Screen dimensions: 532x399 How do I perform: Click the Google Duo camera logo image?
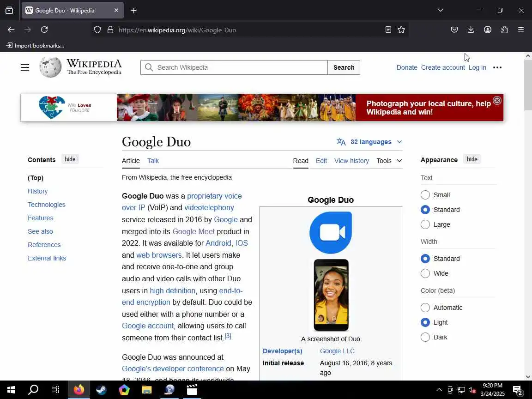[x=331, y=232]
